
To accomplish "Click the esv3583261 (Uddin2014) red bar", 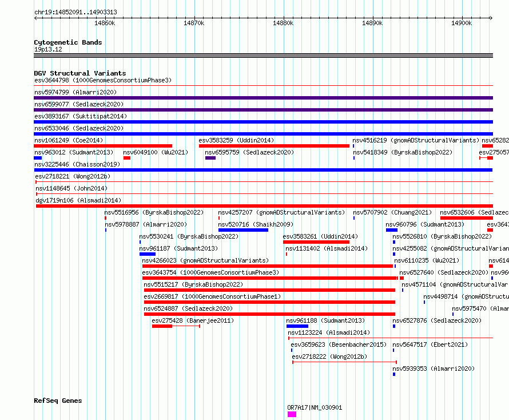I will point(316,242).
